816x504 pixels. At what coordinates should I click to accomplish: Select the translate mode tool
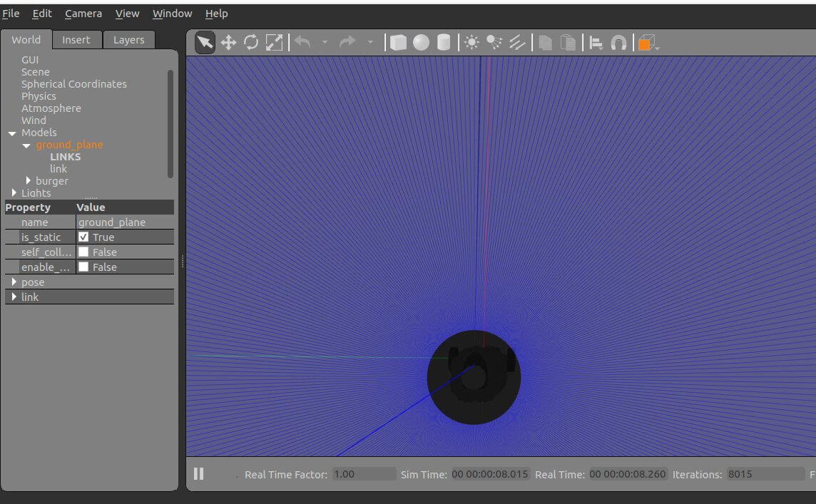pyautogui.click(x=228, y=43)
